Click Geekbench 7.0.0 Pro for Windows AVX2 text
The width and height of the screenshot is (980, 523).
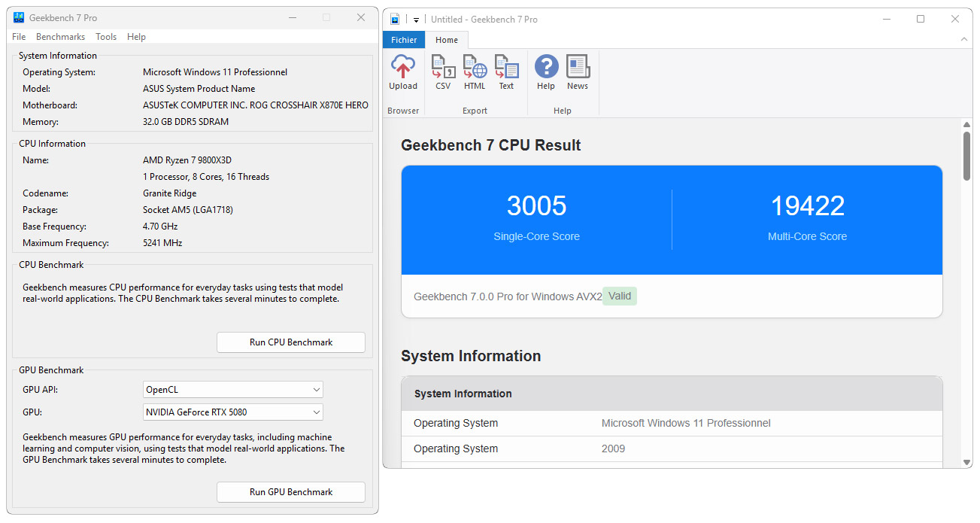coord(508,296)
